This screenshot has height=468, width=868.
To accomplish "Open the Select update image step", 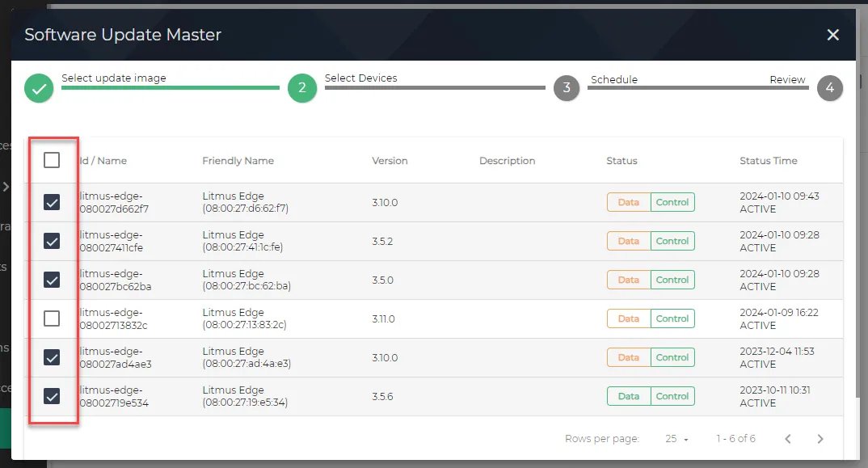I will pyautogui.click(x=113, y=78).
